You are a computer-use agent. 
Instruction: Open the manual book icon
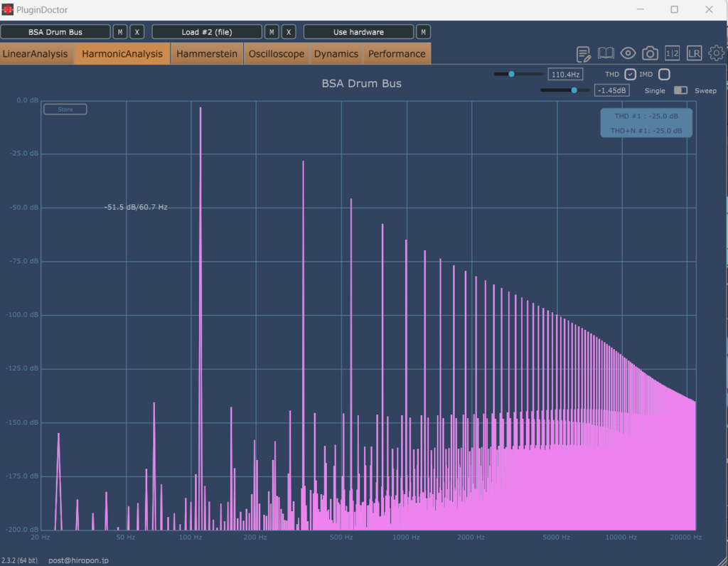click(606, 53)
